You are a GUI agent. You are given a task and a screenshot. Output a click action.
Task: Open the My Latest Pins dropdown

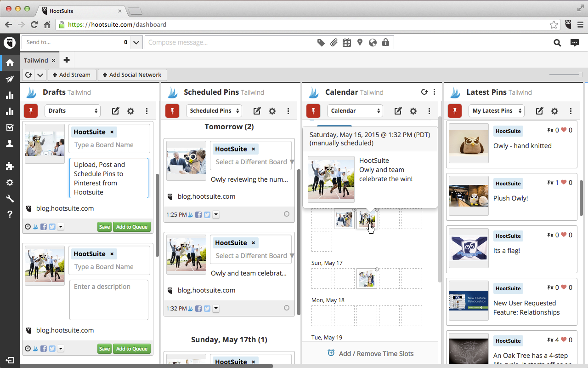[496, 111]
